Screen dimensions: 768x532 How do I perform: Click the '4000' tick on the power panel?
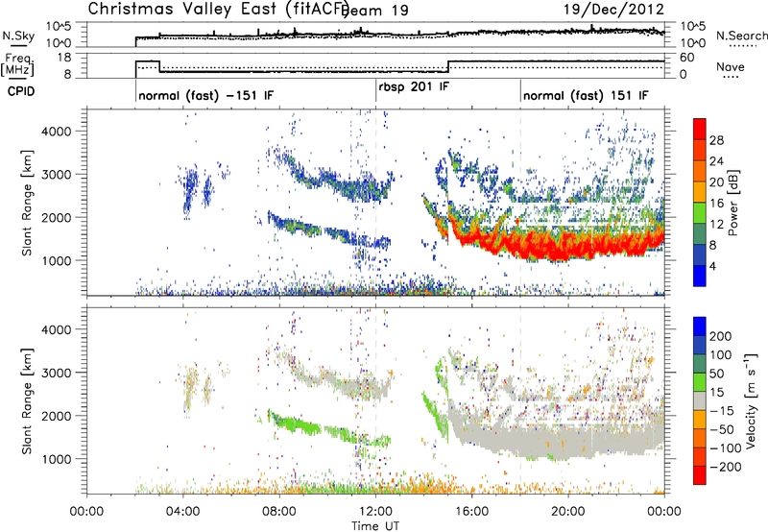click(x=56, y=132)
